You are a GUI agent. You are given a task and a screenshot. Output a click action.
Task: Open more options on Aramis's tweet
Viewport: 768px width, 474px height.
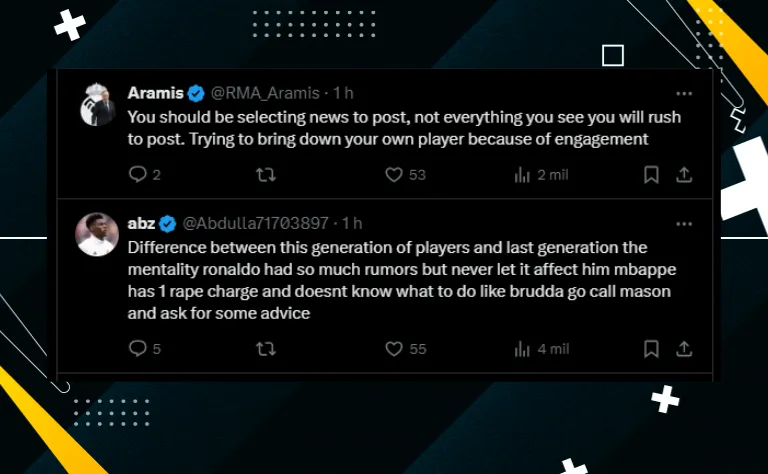tap(683, 93)
